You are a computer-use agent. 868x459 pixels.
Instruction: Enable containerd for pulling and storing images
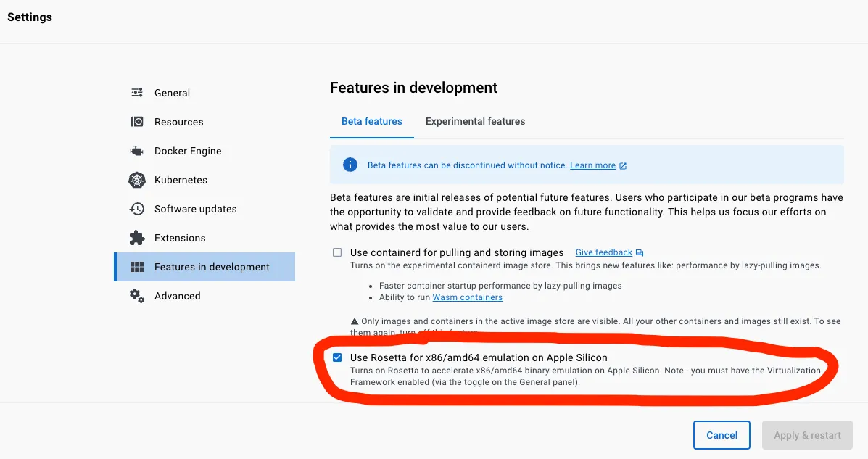point(337,252)
